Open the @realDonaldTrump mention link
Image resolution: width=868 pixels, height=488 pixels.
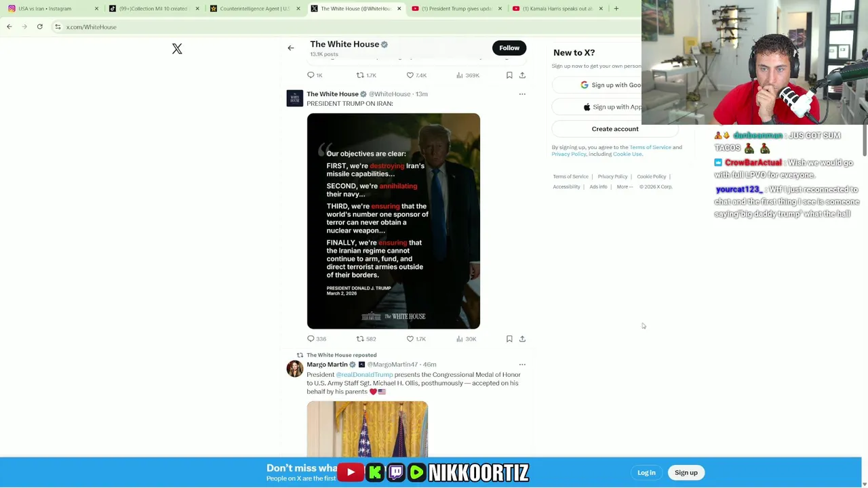364,375
